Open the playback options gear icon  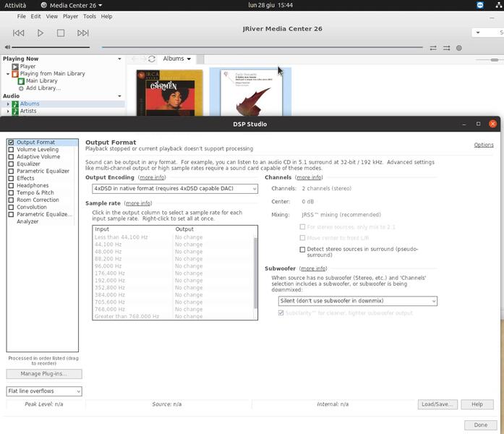pos(458,48)
